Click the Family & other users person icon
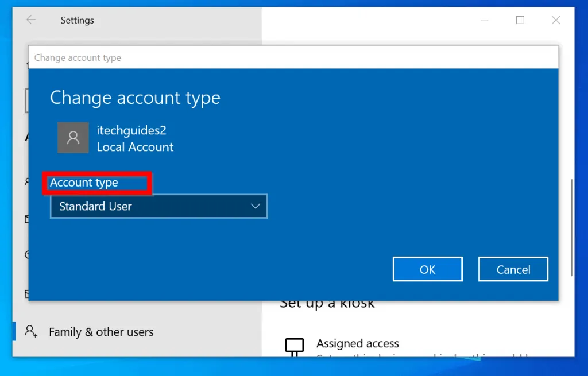Image resolution: width=588 pixels, height=376 pixels. [x=31, y=331]
